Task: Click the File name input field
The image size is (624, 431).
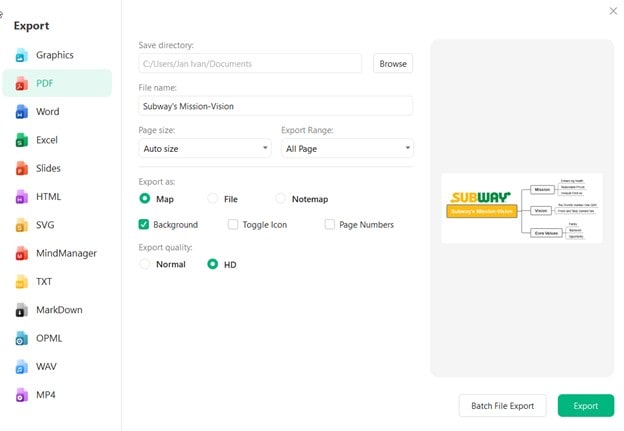Action: [275, 106]
